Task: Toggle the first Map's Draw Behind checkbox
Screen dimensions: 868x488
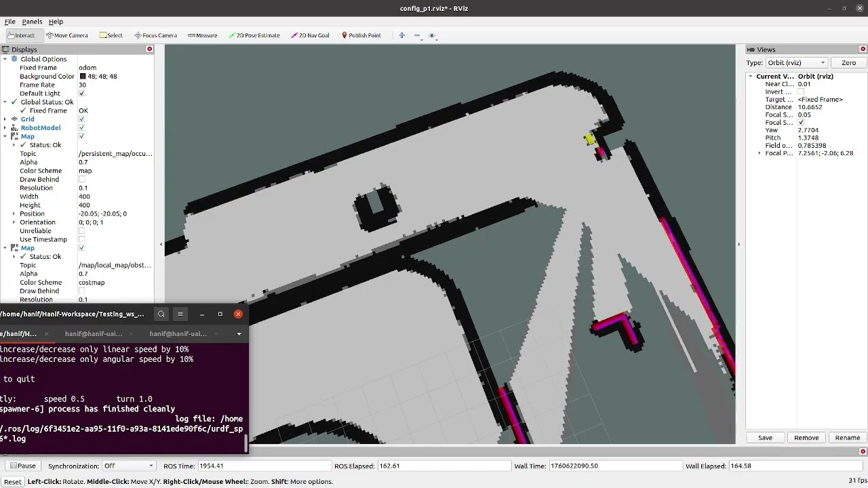Action: [x=81, y=180]
